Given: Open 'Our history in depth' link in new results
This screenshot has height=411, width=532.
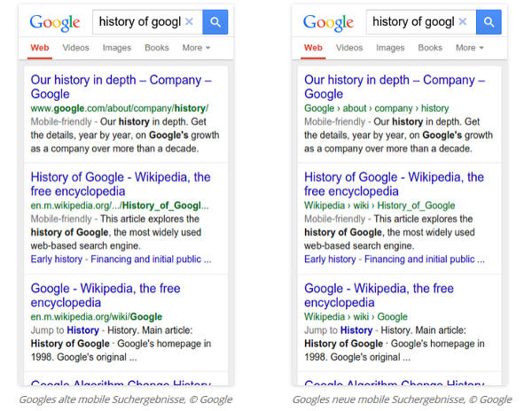Looking at the screenshot, I should 395,87.
